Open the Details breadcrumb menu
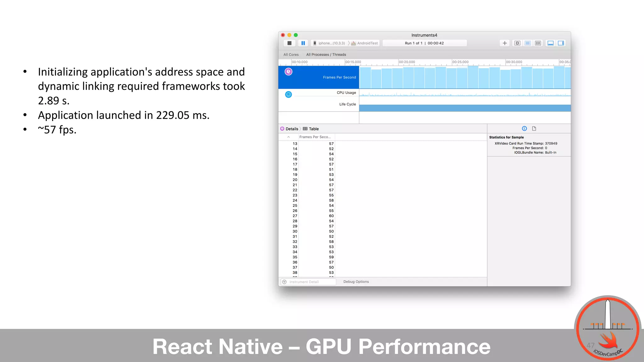Viewport: 644px width, 362px height. [x=289, y=129]
